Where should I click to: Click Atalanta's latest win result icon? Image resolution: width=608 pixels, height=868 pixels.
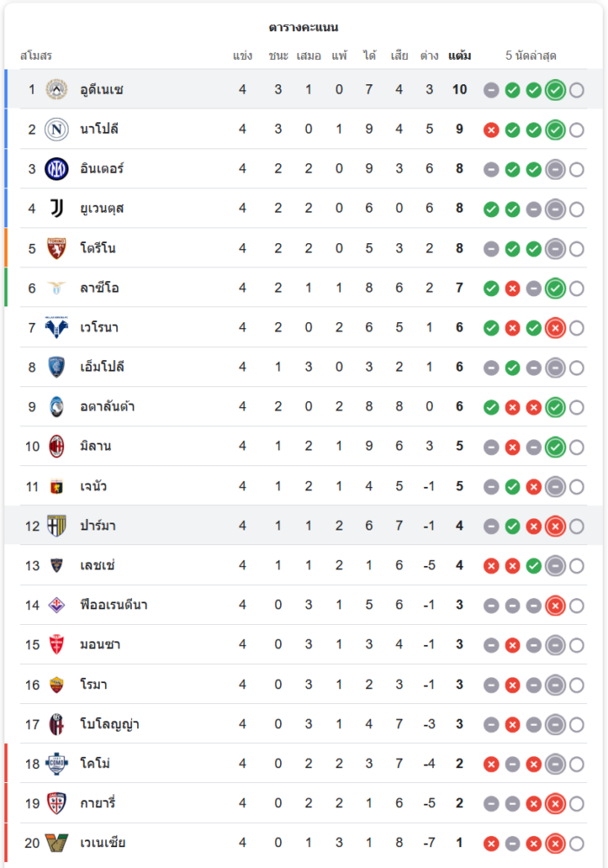tap(556, 407)
